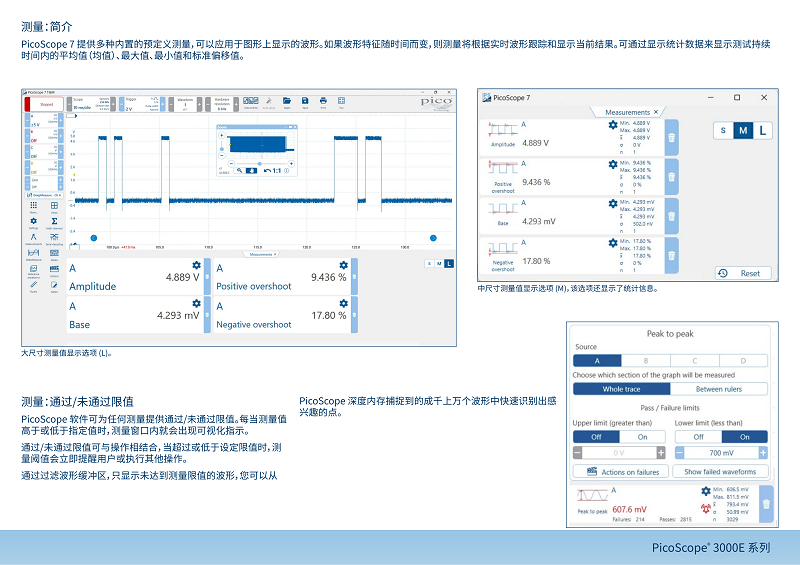This screenshot has height=565, width=800.
Task: Open the Math channels sigma icon
Action: coord(54,221)
